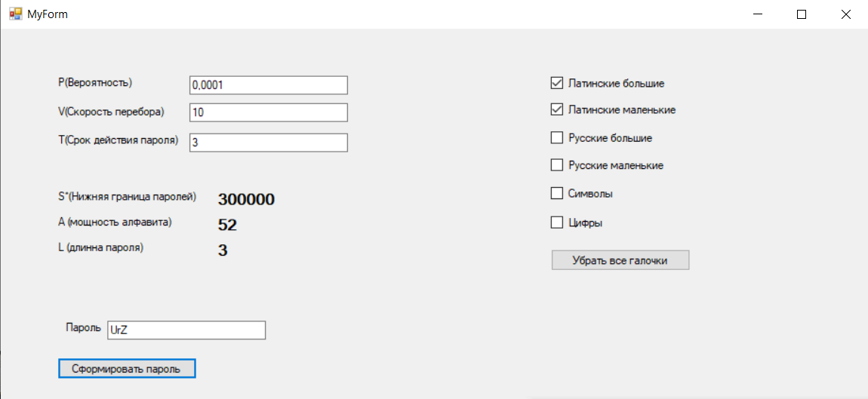Click the Пароль label

83,327
